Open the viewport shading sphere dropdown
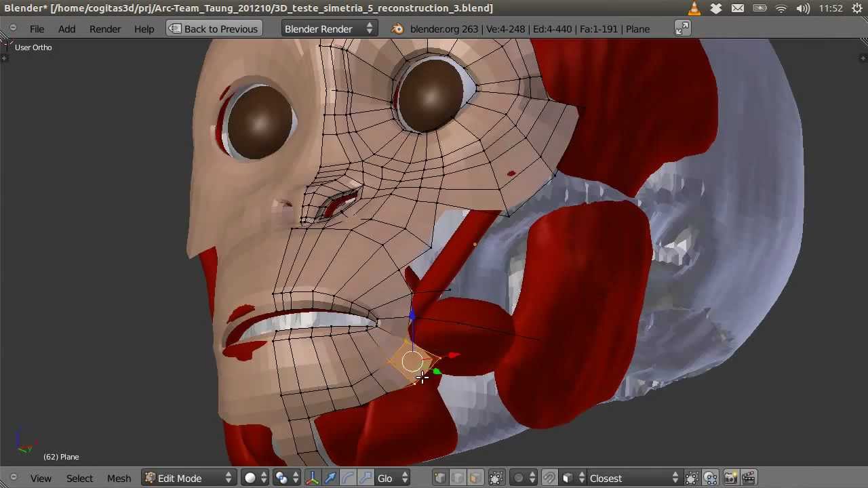The image size is (868, 488). click(x=256, y=478)
